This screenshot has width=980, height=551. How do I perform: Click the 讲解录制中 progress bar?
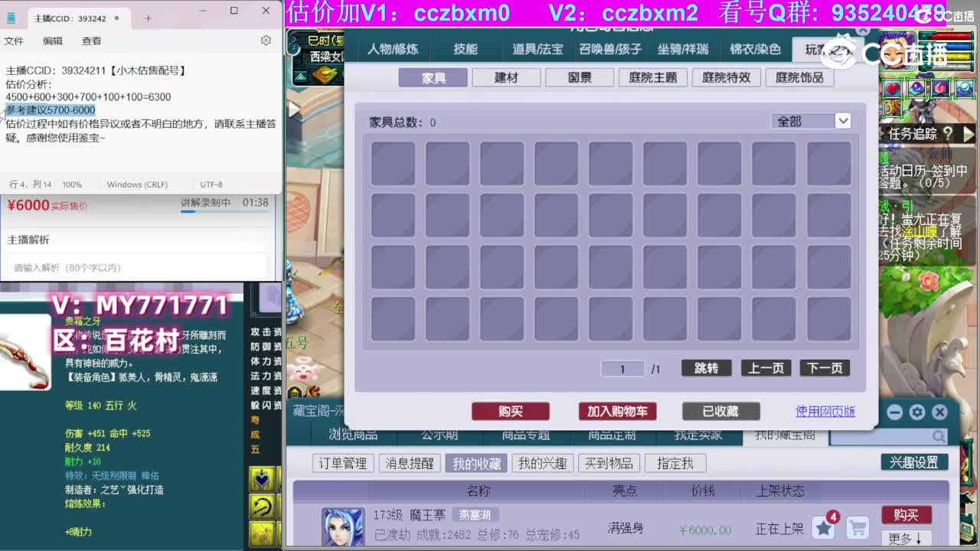(x=224, y=212)
